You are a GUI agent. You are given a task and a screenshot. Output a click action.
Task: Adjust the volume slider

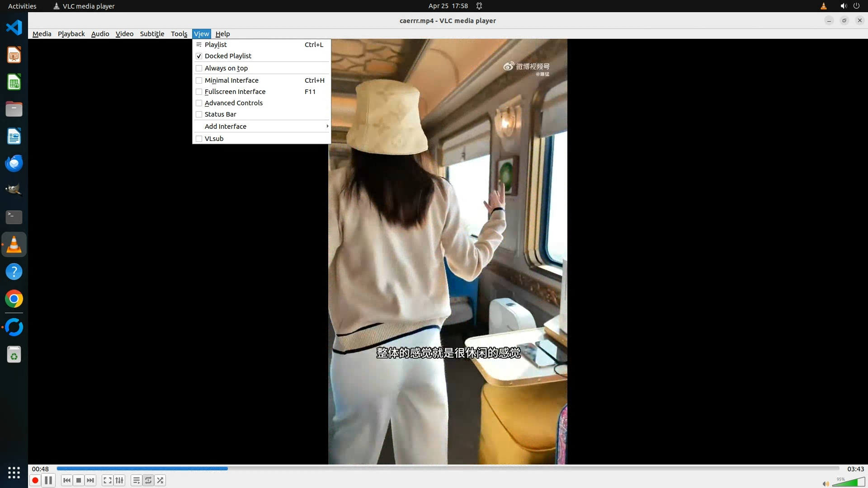[x=849, y=482]
